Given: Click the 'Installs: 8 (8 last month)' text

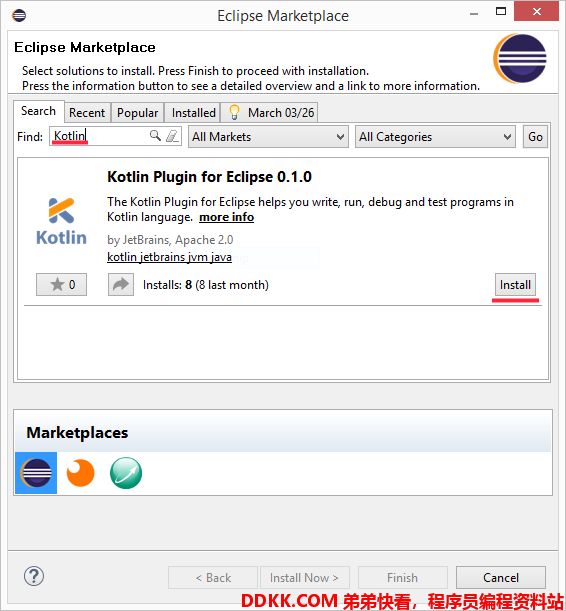Looking at the screenshot, I should 206,285.
